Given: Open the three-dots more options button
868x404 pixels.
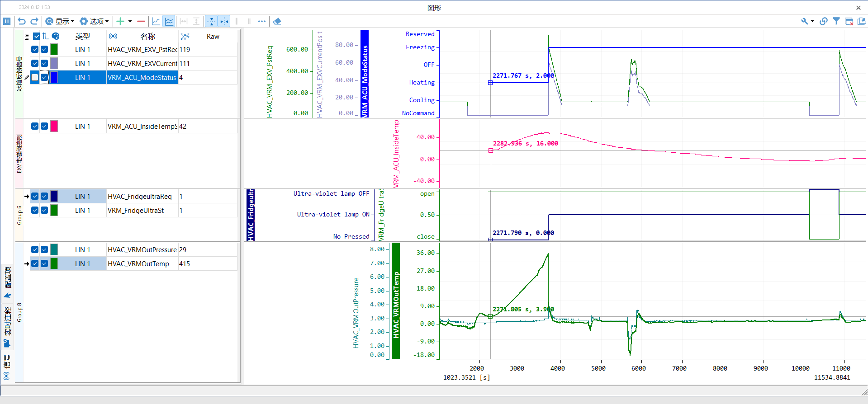Looking at the screenshot, I should click(x=262, y=21).
